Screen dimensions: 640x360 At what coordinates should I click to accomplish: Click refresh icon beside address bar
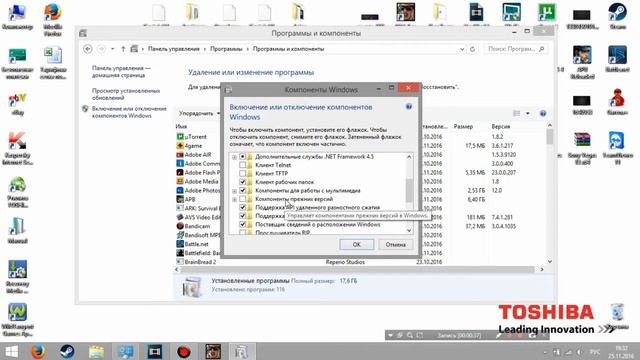[x=473, y=49]
